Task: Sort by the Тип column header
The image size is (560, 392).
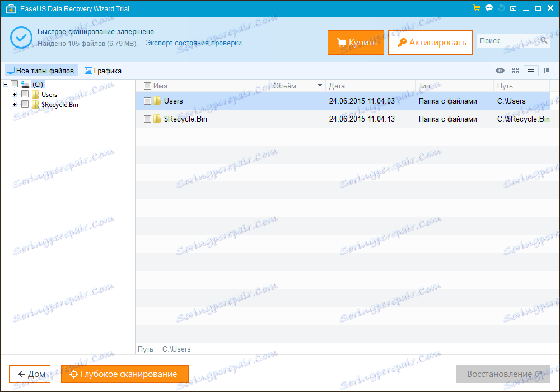Action: (424, 86)
